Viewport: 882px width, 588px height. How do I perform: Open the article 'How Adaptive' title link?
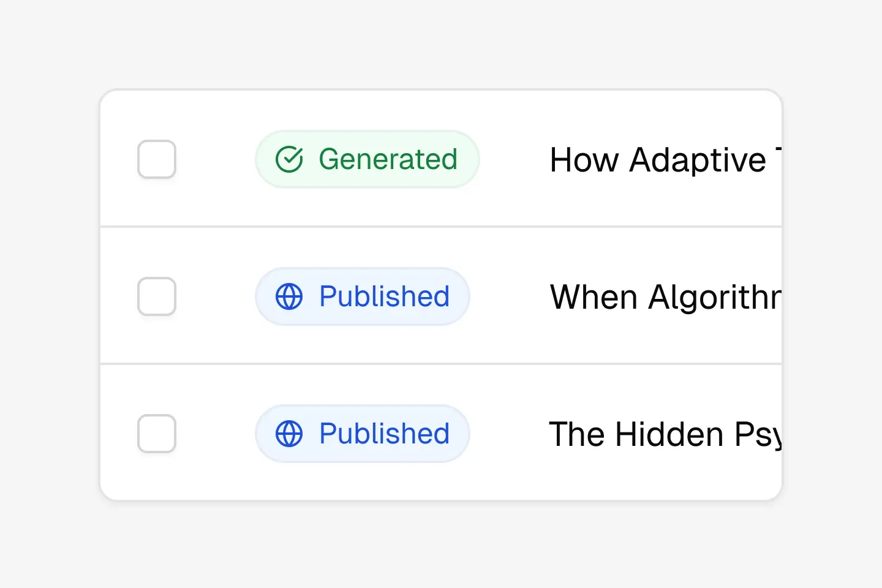[x=661, y=159]
